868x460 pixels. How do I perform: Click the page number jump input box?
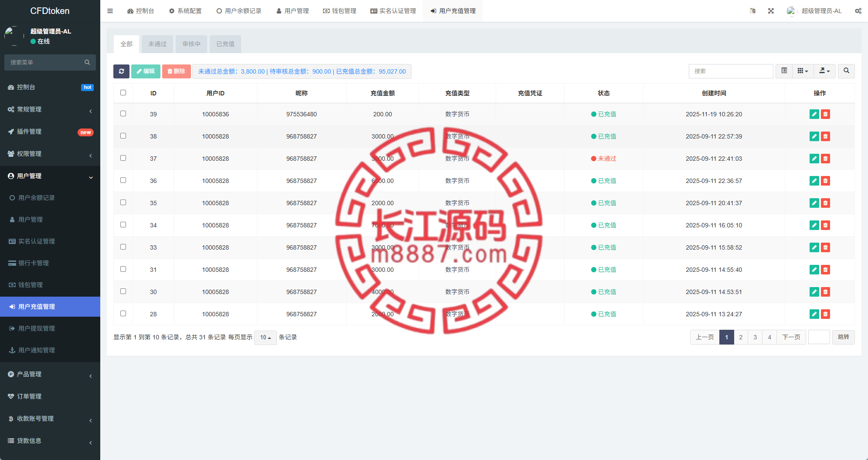coord(819,337)
